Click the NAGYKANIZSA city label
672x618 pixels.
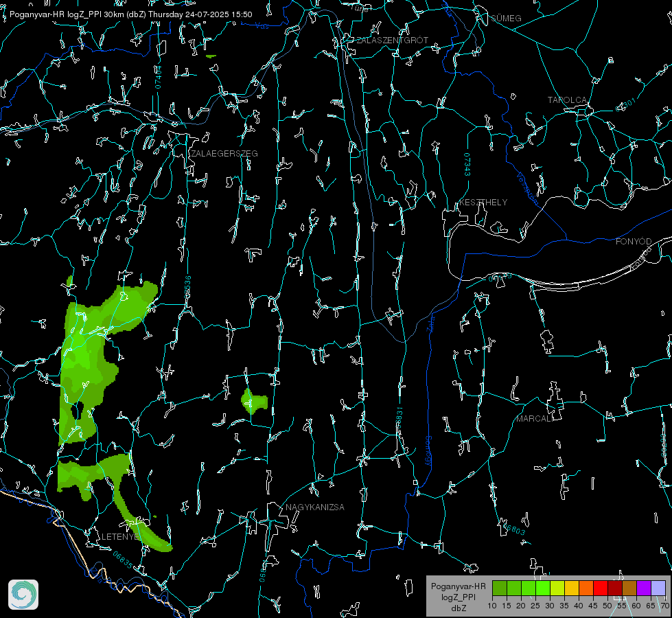click(315, 507)
